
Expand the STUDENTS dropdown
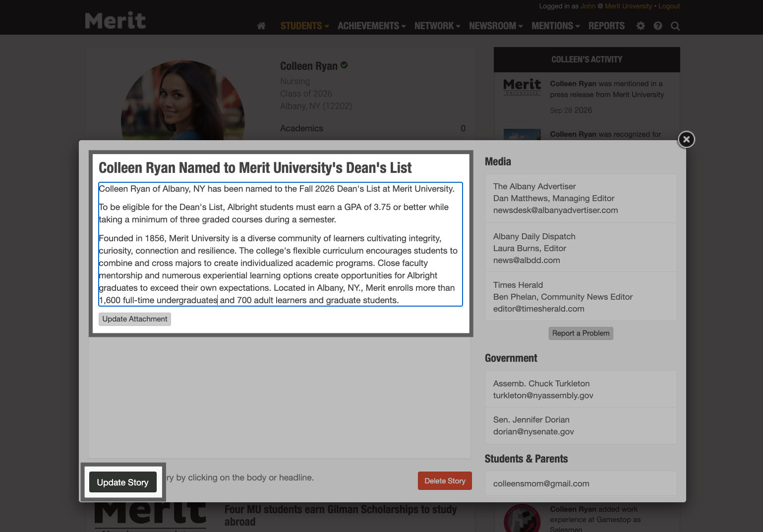point(301,26)
